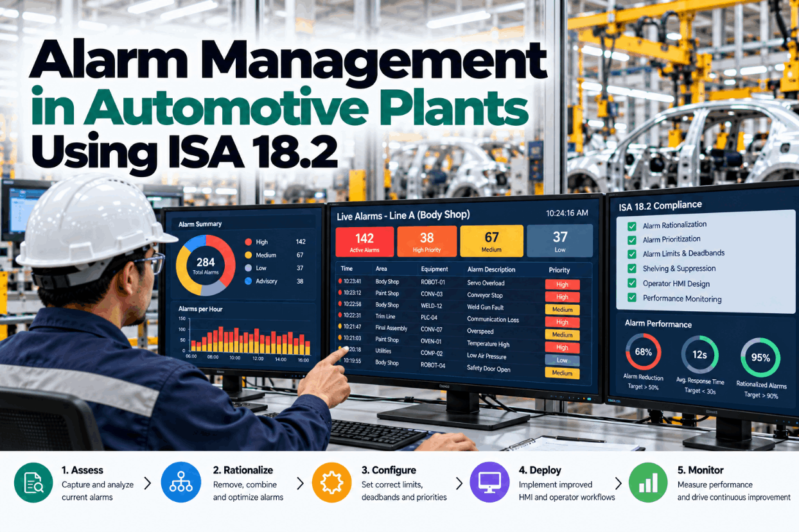
Task: Click the 68% Alarm Reduction gauge
Action: (644, 352)
